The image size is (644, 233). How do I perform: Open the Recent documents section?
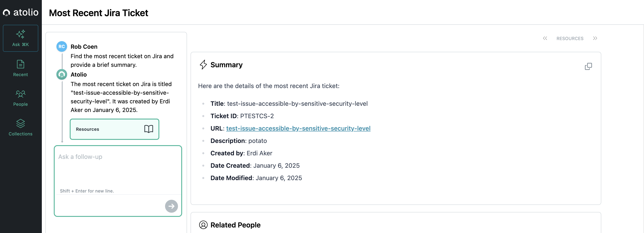21,68
